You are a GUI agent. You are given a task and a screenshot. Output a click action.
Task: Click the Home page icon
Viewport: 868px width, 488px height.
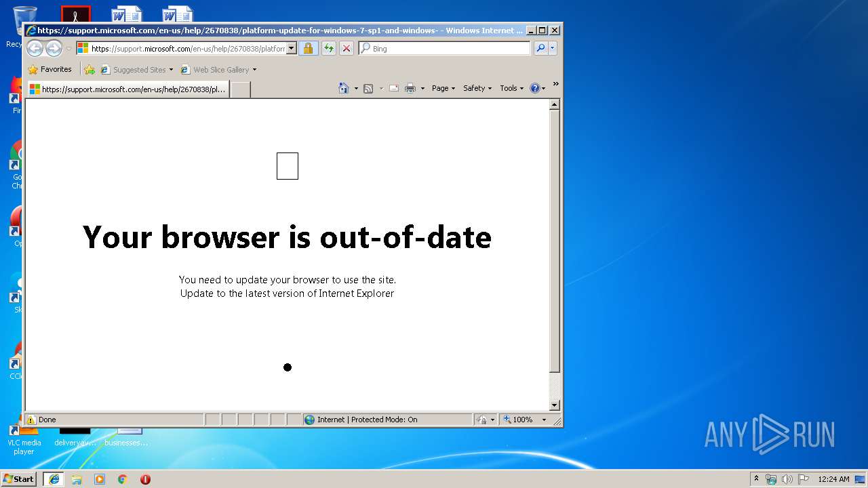click(x=344, y=88)
